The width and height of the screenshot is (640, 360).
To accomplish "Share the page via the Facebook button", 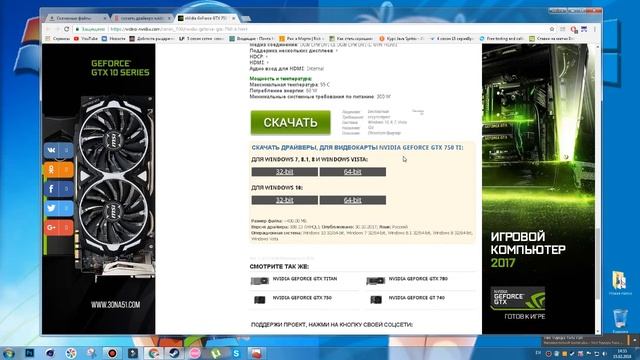I will (58, 189).
